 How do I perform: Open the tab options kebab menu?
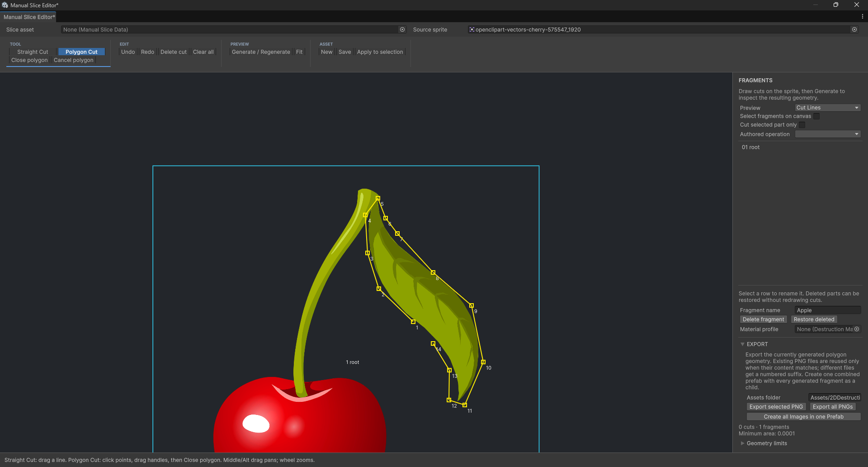click(863, 16)
